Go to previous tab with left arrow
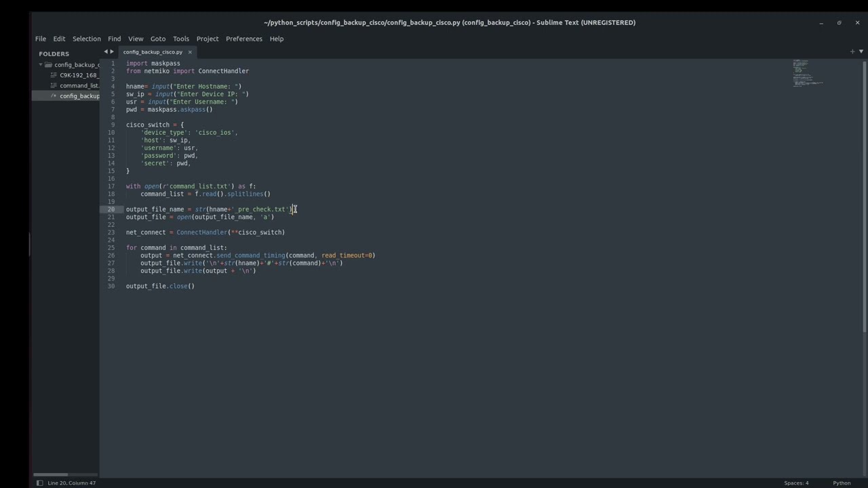 point(106,52)
